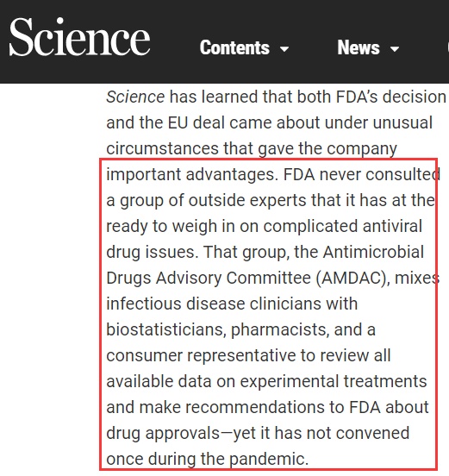Expand the News dropdown arrow
The image size is (449, 476).
[x=395, y=49]
